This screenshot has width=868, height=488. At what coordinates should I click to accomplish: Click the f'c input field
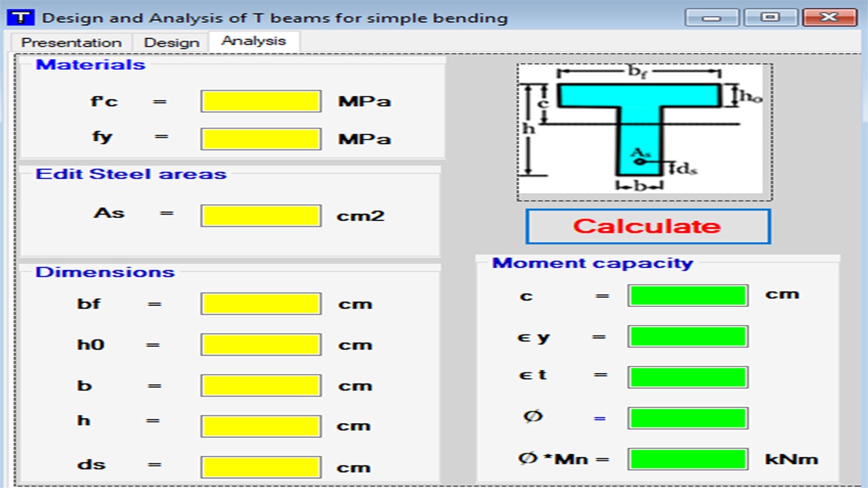261,100
